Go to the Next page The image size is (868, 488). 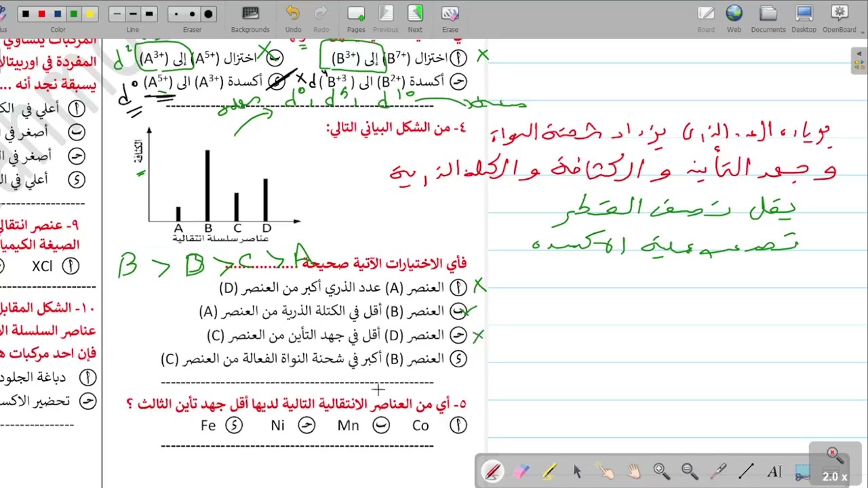pyautogui.click(x=415, y=18)
